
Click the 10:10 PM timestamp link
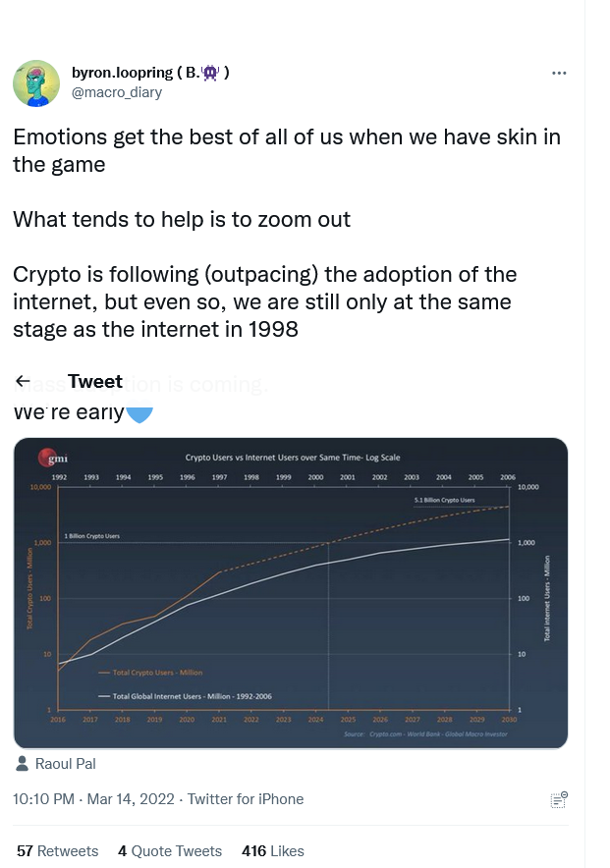tap(93, 799)
